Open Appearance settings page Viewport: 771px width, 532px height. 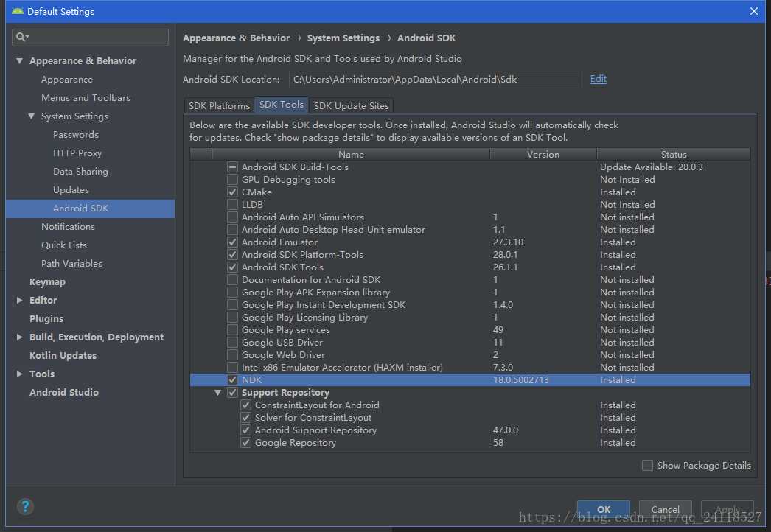pos(67,80)
